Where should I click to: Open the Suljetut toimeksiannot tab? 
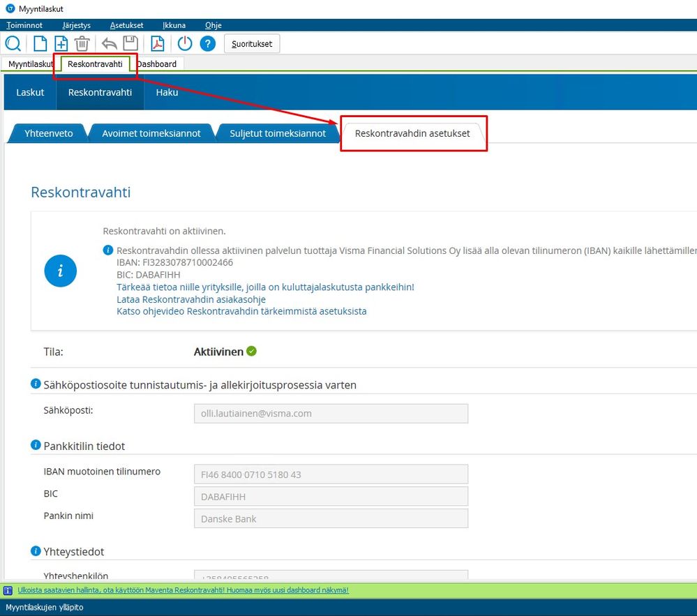pyautogui.click(x=278, y=133)
